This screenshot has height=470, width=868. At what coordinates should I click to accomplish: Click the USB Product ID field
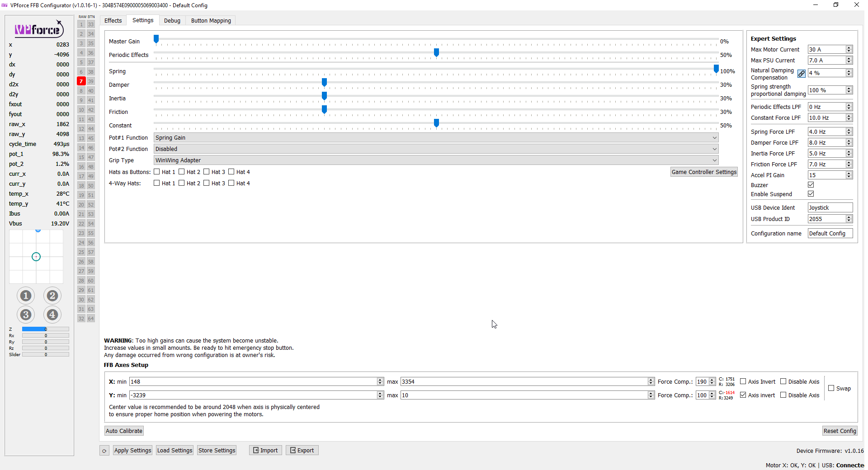[830, 219]
